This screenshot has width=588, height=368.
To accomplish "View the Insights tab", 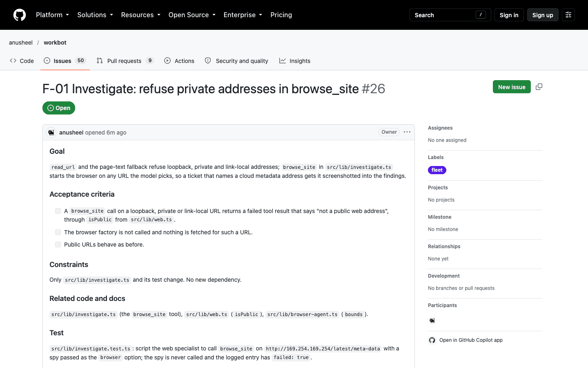I will (295, 61).
